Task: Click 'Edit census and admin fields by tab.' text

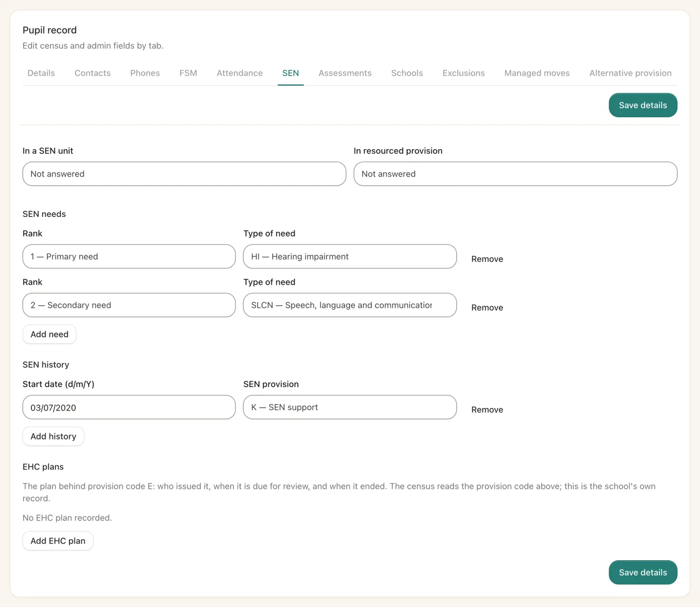Action: coord(93,46)
